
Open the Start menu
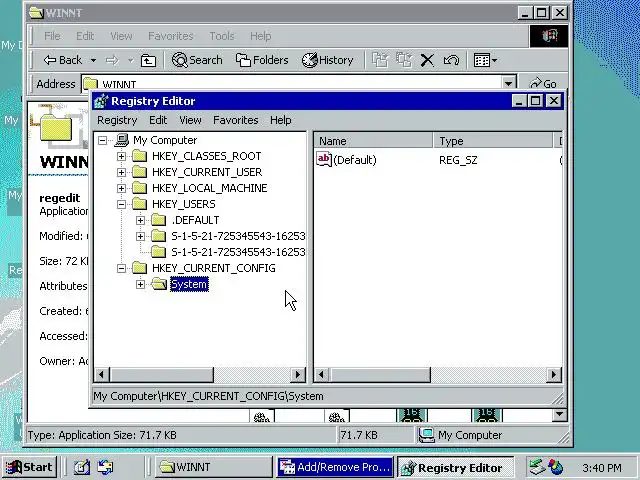click(29, 467)
